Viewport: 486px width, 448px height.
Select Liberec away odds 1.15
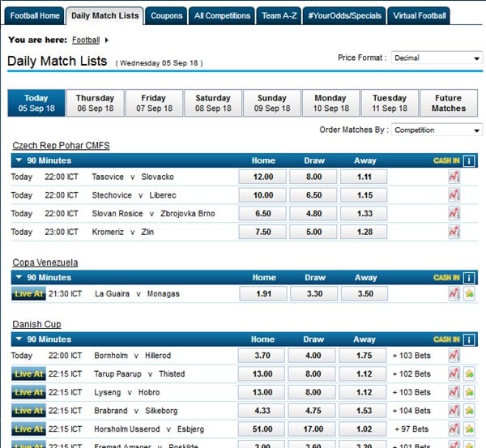pos(364,195)
